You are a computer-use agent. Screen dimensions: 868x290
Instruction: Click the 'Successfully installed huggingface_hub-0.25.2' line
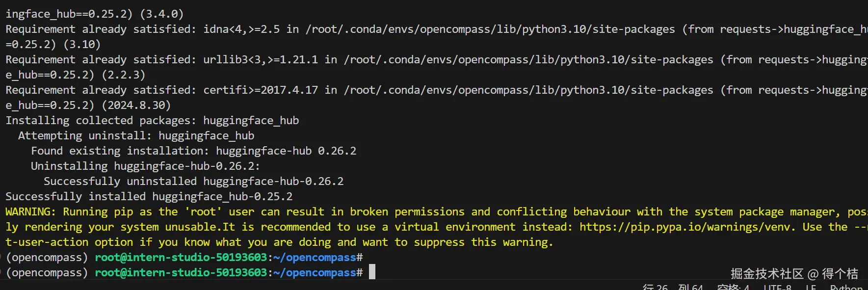coord(149,197)
